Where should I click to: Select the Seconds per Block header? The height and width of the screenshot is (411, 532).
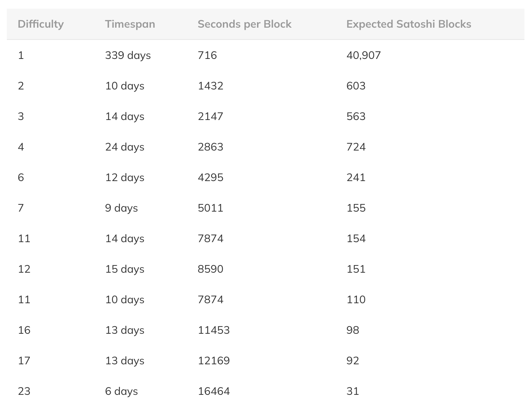244,24
